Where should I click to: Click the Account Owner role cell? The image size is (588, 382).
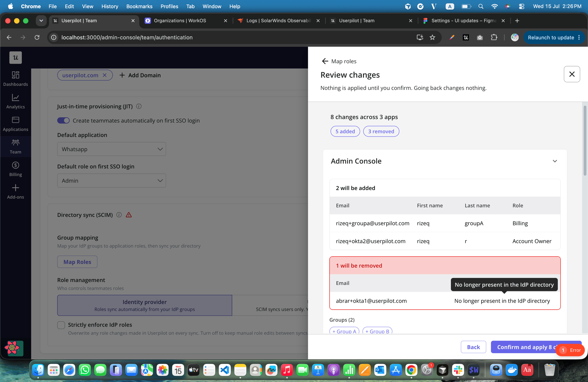[x=532, y=241]
